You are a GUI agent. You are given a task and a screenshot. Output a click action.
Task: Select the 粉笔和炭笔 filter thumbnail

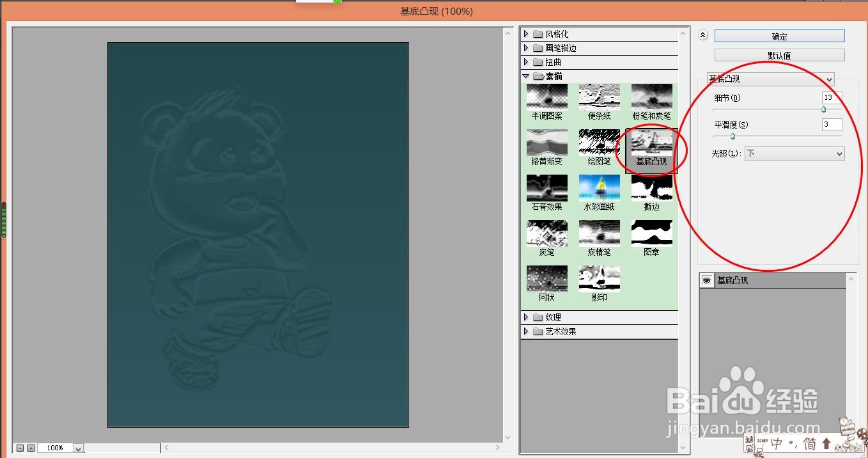pos(651,97)
